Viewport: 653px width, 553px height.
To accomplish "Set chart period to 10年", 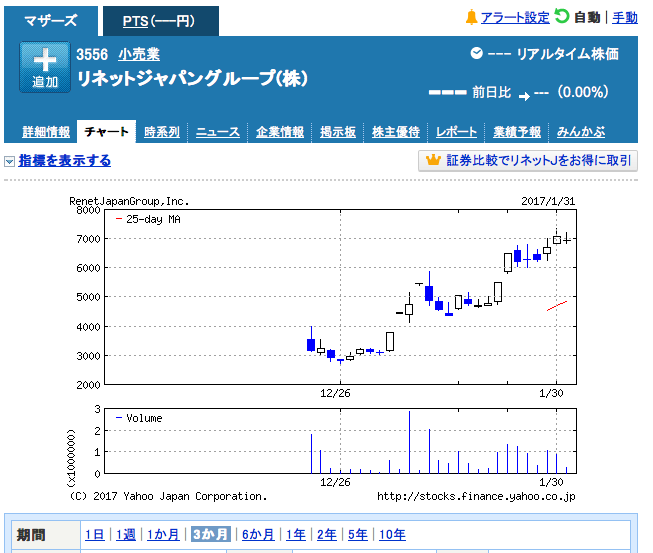I will [392, 534].
